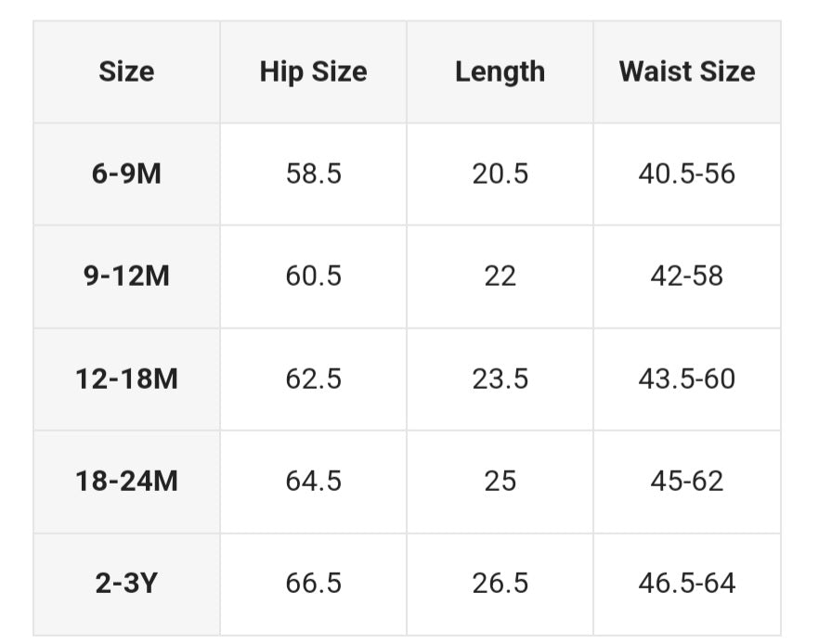Viewport: 818px width, 644px height.
Task: Click the 66.5 hip size cell
Action: 313,583
